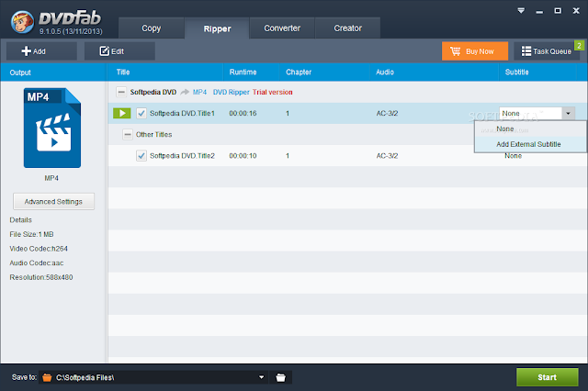Click the C:\Softpedia Files\ save path field
Screen dimensions: 588x391
click(x=153, y=377)
